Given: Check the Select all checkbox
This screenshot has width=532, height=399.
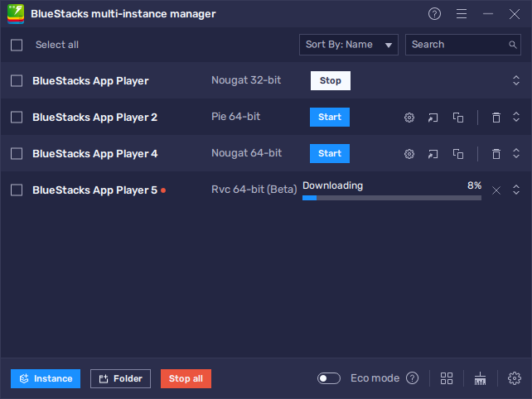Looking at the screenshot, I should [x=17, y=45].
